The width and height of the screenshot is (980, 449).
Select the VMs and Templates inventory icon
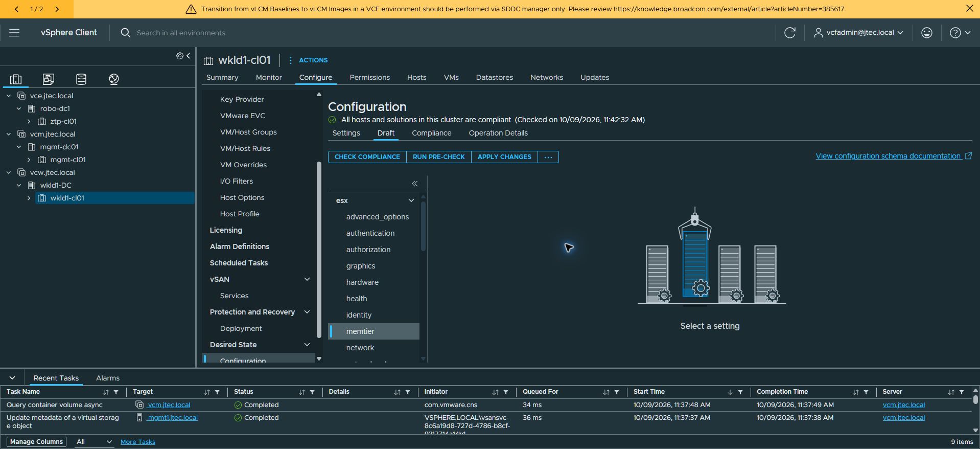[49, 79]
